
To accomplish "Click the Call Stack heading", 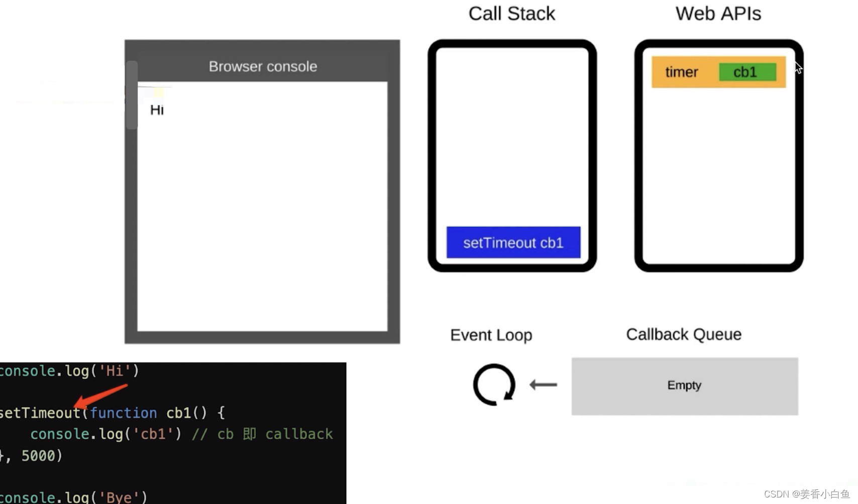I will (x=512, y=14).
